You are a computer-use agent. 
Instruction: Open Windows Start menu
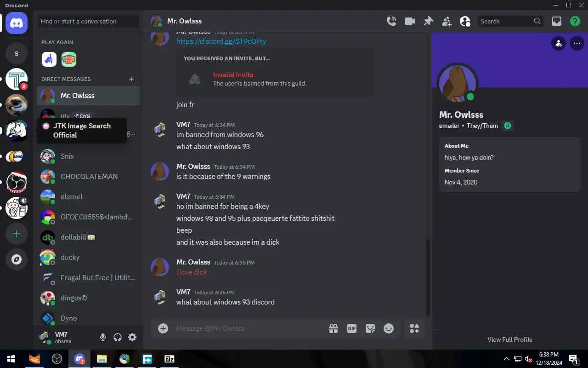pyautogui.click(x=11, y=359)
